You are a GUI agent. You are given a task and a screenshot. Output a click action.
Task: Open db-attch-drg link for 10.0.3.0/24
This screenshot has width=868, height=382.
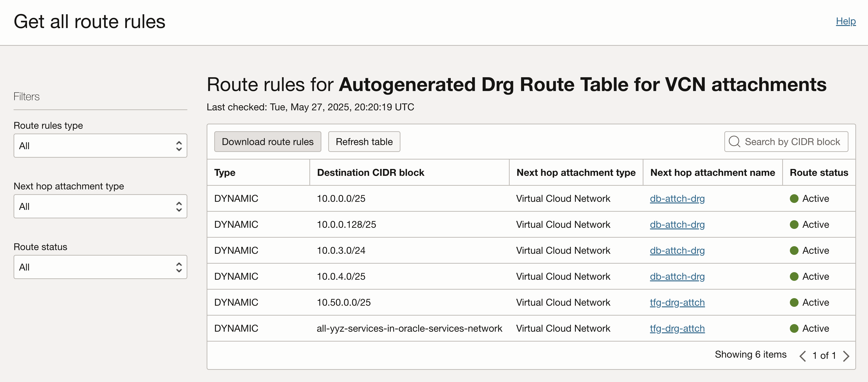click(x=677, y=251)
